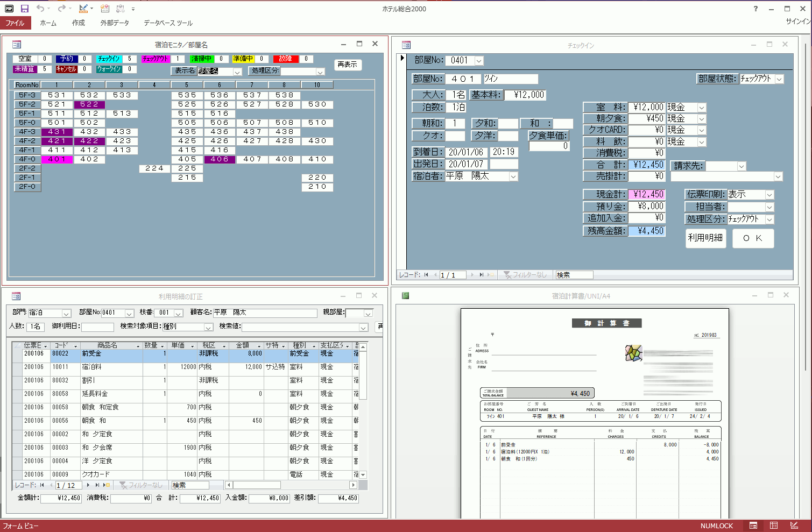Select Form view icon in status bar

coord(753,526)
